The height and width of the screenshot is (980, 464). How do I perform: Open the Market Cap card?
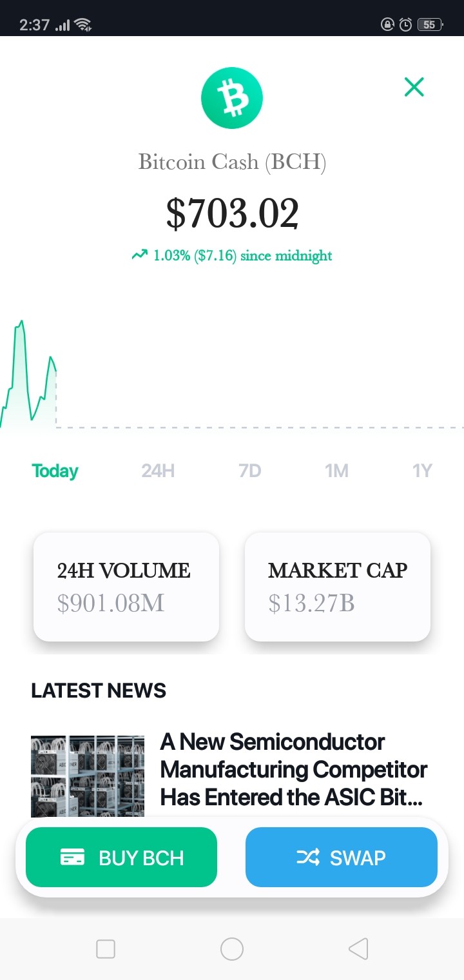(x=338, y=587)
